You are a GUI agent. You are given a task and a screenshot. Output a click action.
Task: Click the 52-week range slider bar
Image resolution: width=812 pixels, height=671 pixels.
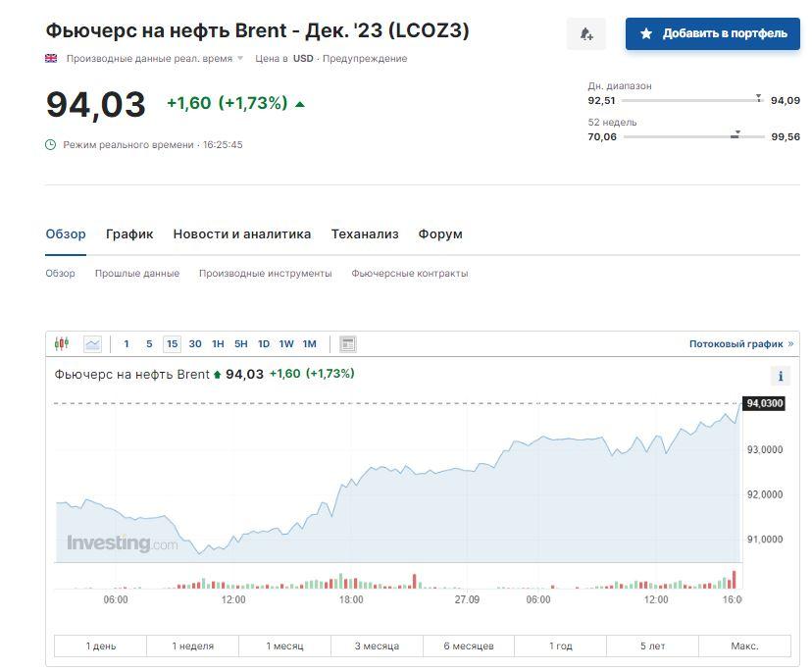point(693,136)
